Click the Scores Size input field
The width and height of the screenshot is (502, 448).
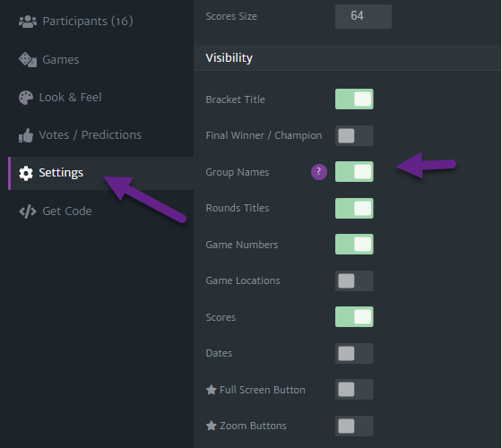point(363,16)
